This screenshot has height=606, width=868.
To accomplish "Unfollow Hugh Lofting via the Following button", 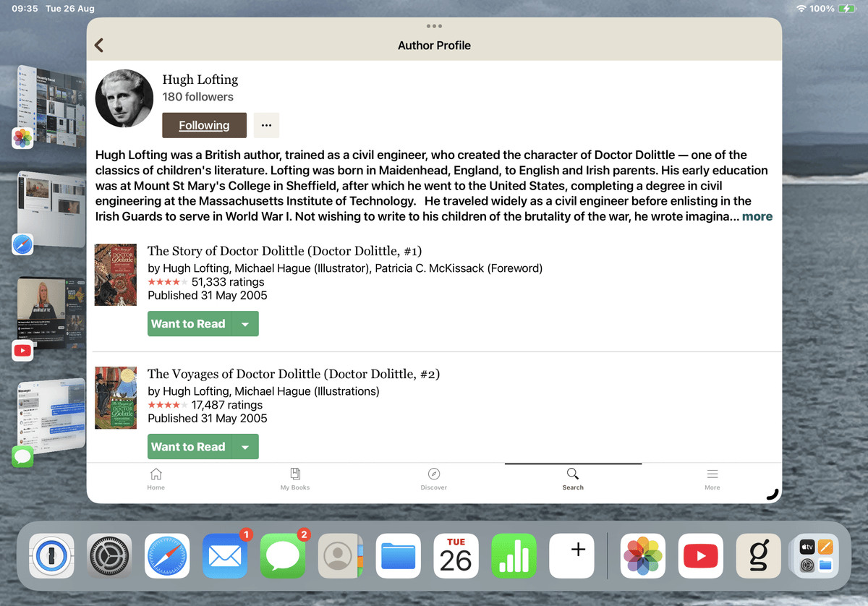I will (x=204, y=125).
